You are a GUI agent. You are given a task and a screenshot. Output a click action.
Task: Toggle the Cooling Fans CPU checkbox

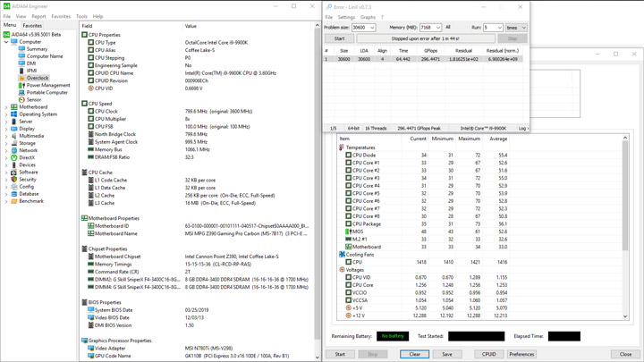point(348,262)
